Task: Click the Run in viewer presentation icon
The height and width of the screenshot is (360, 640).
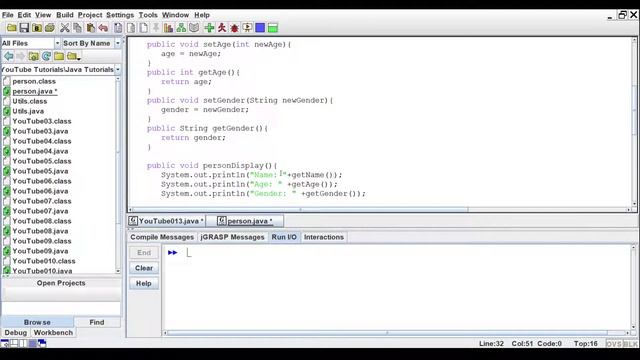Action: pyautogui.click(x=247, y=28)
